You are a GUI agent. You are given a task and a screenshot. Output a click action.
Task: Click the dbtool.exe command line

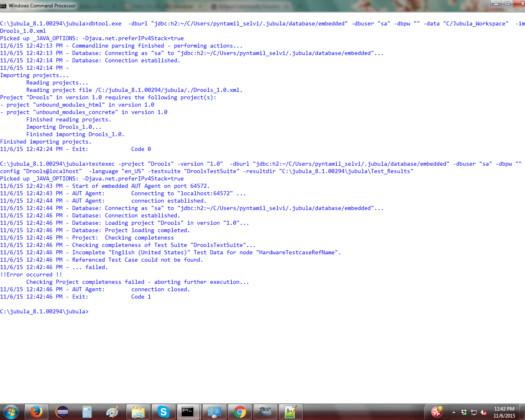262,24
